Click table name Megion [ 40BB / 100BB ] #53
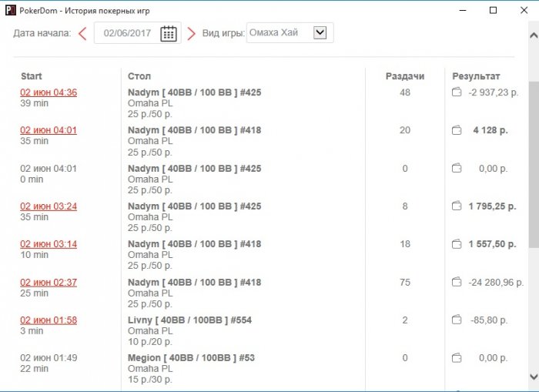539x392 pixels. (191, 358)
